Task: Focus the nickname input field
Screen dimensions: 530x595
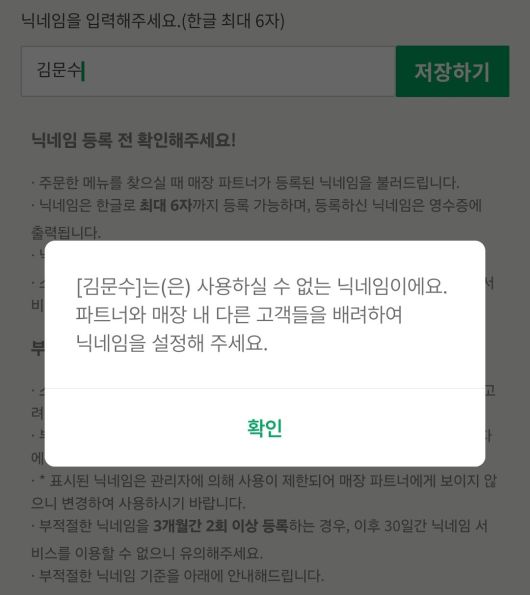Action: (x=208, y=71)
